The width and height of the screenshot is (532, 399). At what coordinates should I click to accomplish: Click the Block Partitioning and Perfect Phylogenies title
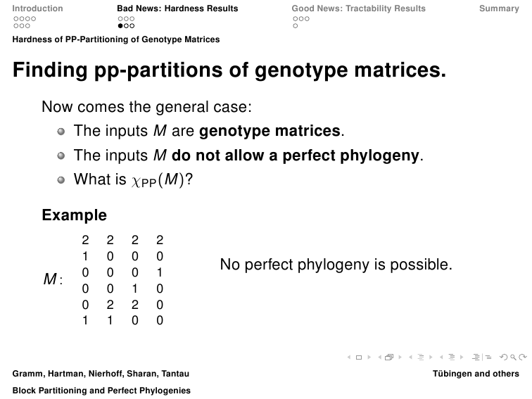coord(101,391)
